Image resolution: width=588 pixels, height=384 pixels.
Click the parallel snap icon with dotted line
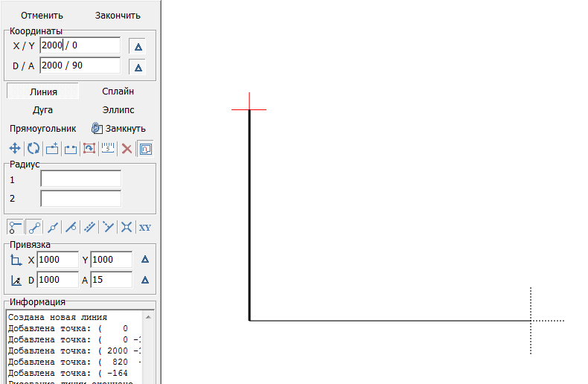(x=89, y=227)
